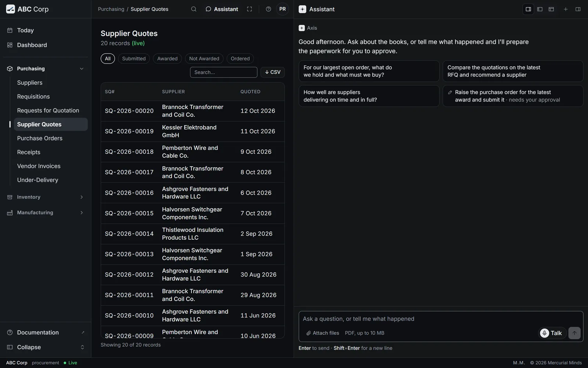The image size is (588, 368).
Task: Start a new assistant chat with plus icon
Action: [x=566, y=9]
